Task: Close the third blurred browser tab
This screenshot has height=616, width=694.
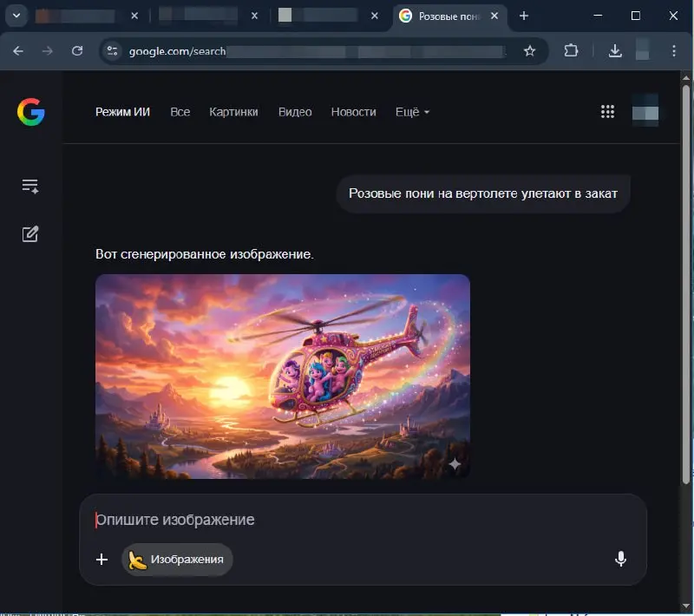Action: click(x=375, y=16)
